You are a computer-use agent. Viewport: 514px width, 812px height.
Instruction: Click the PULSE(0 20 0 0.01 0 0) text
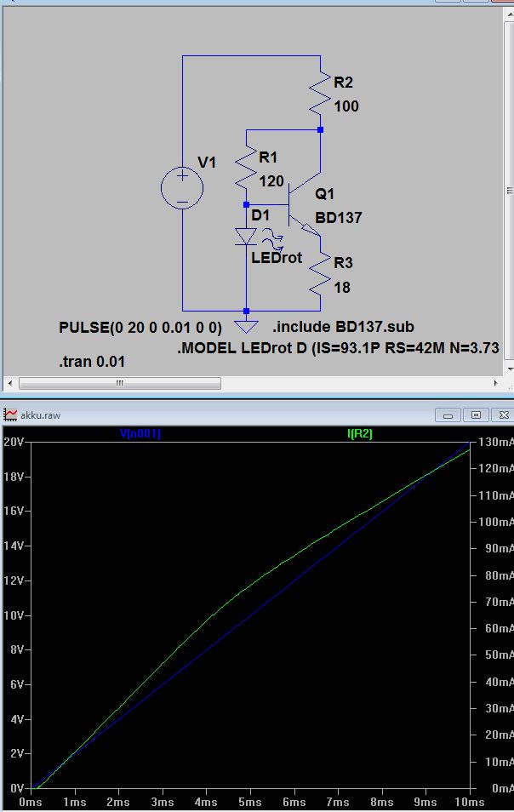[140, 328]
